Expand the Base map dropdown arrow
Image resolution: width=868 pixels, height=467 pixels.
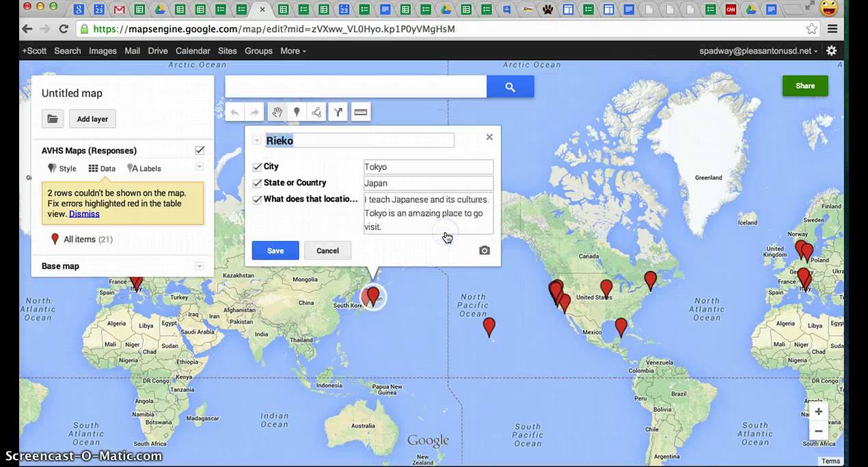pos(200,266)
